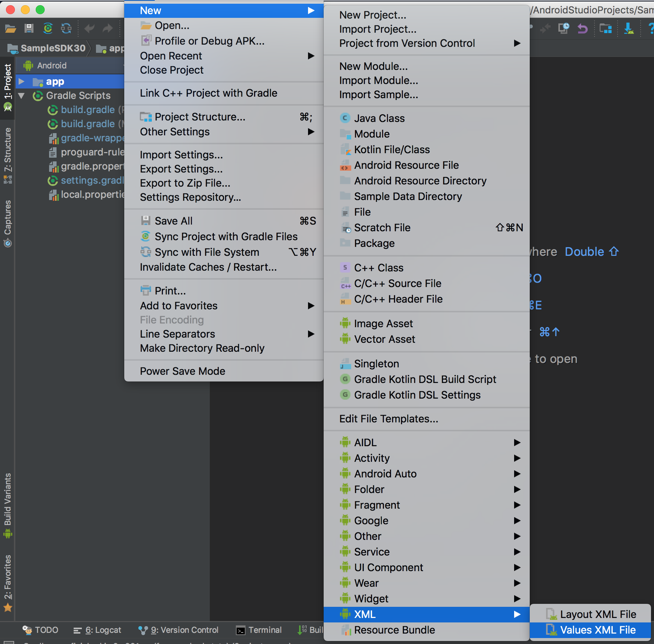Viewport: 654px width, 644px height.
Task: Choose Android Resource File menu item
Action: point(427,165)
